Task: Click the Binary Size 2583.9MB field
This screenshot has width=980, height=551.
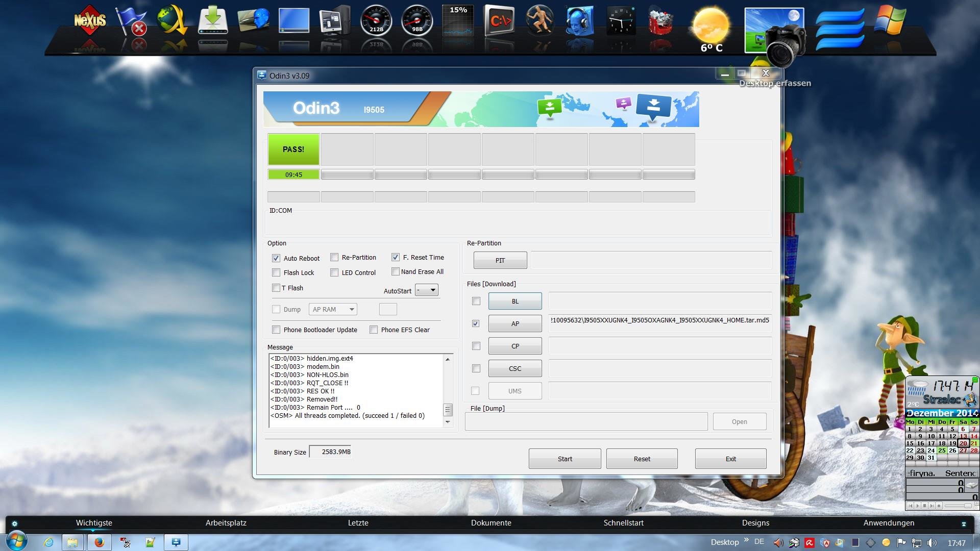Action: (x=330, y=452)
